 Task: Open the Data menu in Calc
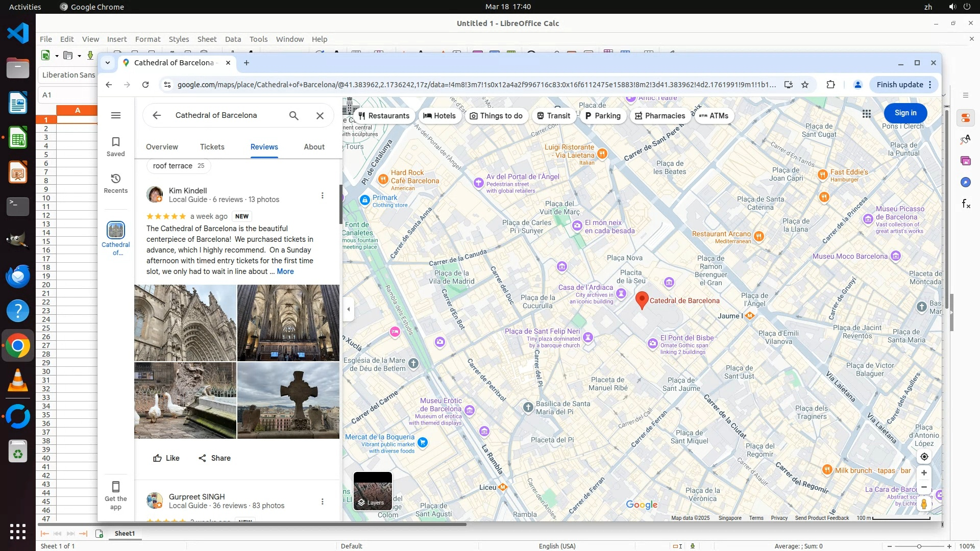point(233,39)
